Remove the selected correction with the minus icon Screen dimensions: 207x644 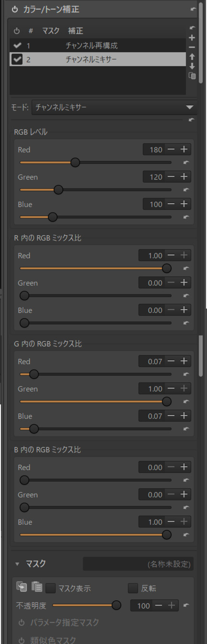(192, 47)
